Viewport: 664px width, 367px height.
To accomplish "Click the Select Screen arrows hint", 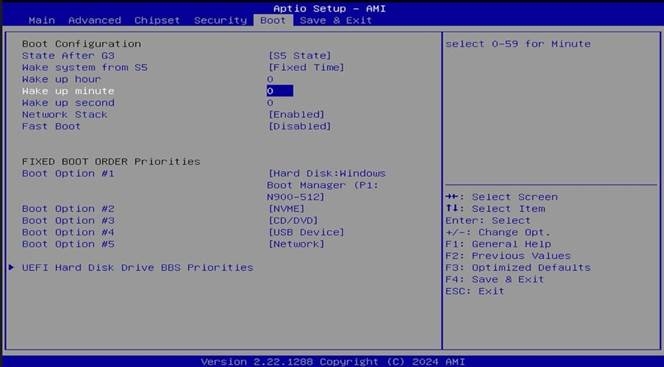I will point(501,197).
